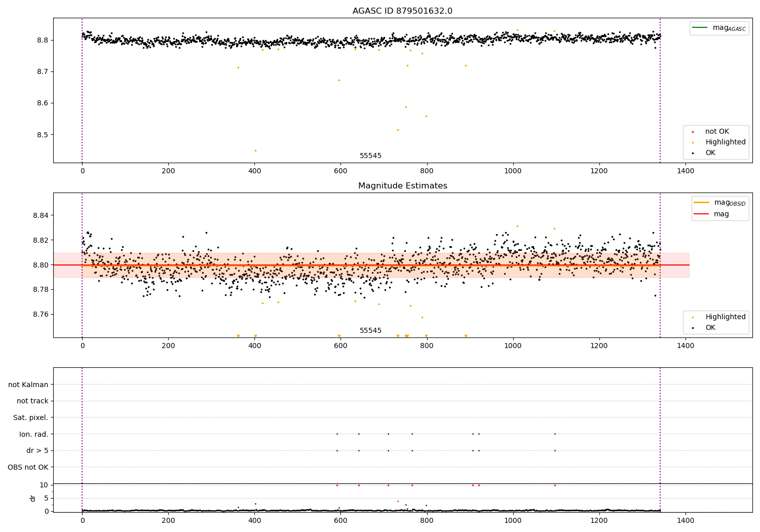Click the 'dr > 5' row label
The height and width of the screenshot is (532, 760).
(x=37, y=451)
